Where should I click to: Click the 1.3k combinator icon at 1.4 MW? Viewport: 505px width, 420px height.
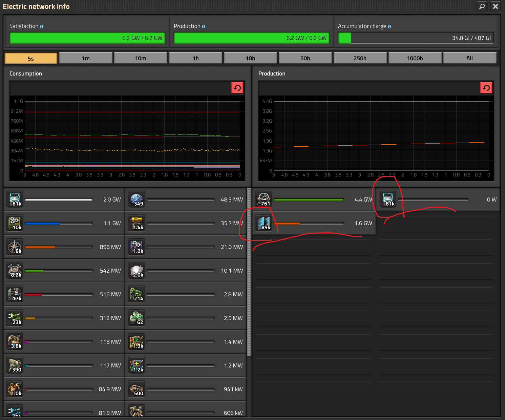[x=137, y=342]
